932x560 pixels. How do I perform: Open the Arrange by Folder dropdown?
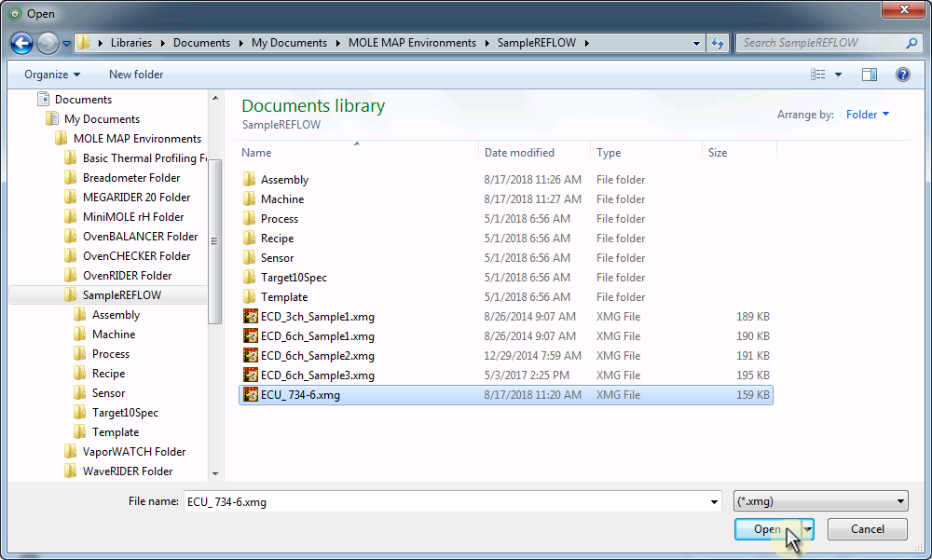click(867, 114)
